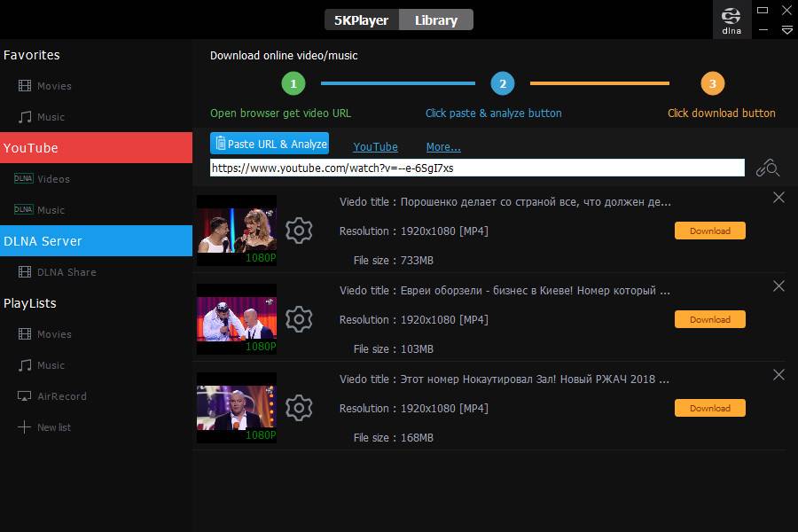The width and height of the screenshot is (798, 532).
Task: Download the 733MB Порошенко video
Action: tap(710, 231)
